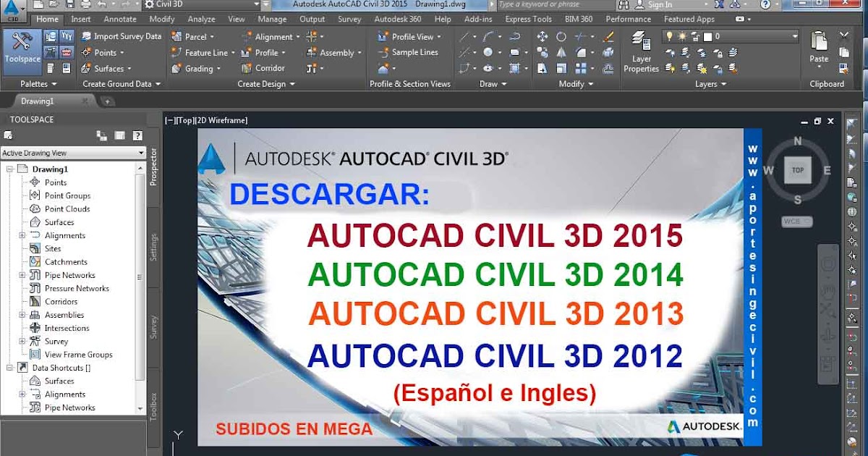Image resolution: width=868 pixels, height=456 pixels.
Task: Expand the Create Design panel
Action: (266, 84)
